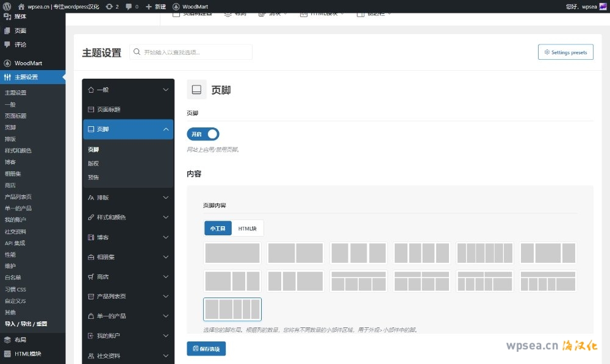
Task: Open the comments bubble icon in admin bar
Action: pyautogui.click(x=128, y=6)
